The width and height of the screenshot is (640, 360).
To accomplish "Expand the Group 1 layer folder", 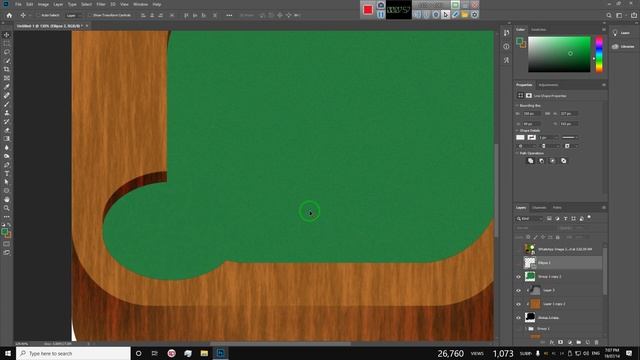I will (x=525, y=329).
